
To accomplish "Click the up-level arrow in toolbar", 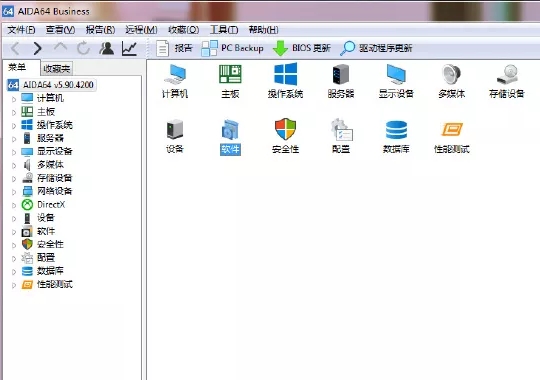I will tap(61, 48).
